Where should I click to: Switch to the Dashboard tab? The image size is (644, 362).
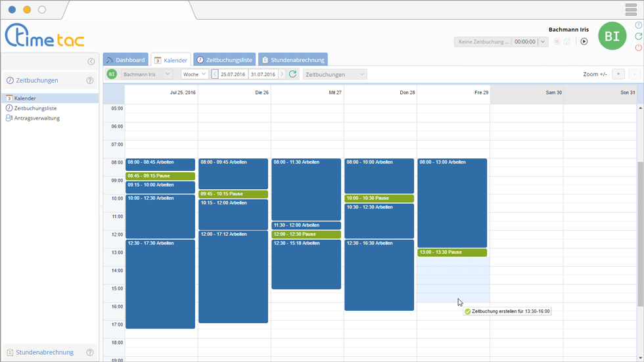126,60
